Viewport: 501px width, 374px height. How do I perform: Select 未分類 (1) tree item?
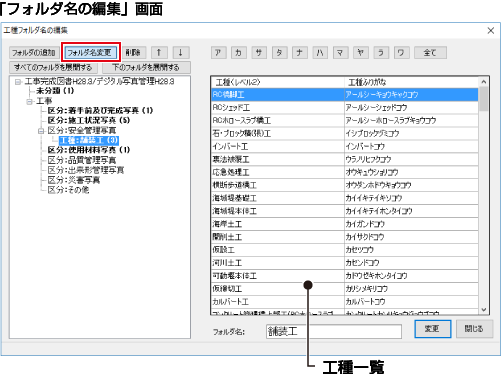tap(55, 91)
